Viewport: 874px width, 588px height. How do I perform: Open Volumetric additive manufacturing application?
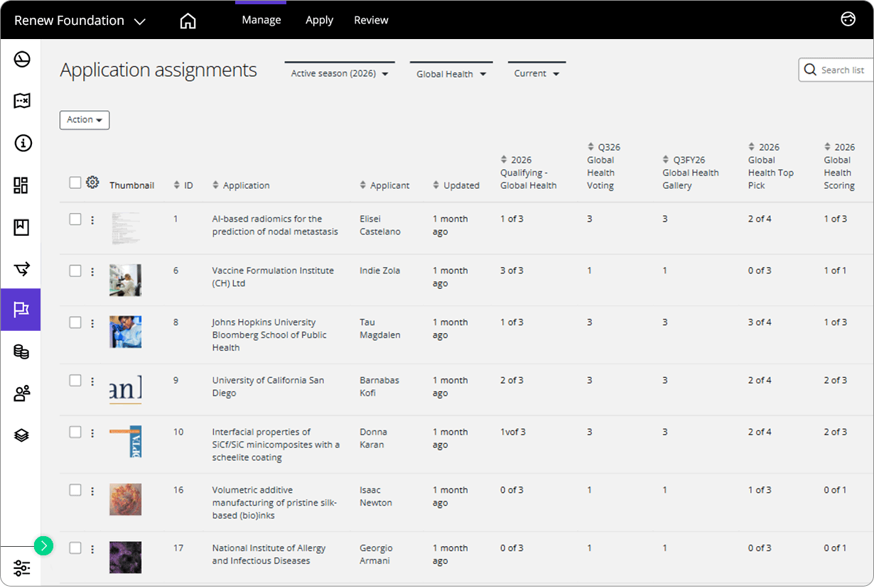pos(274,503)
